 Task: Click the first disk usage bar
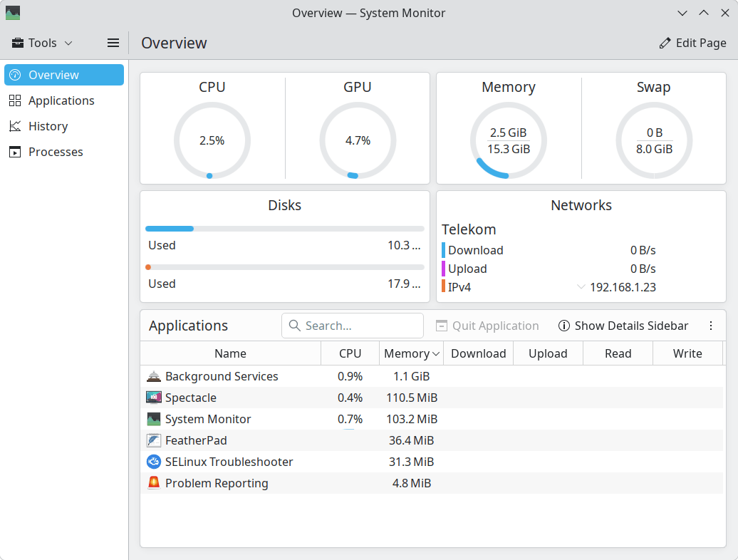pyautogui.click(x=285, y=229)
